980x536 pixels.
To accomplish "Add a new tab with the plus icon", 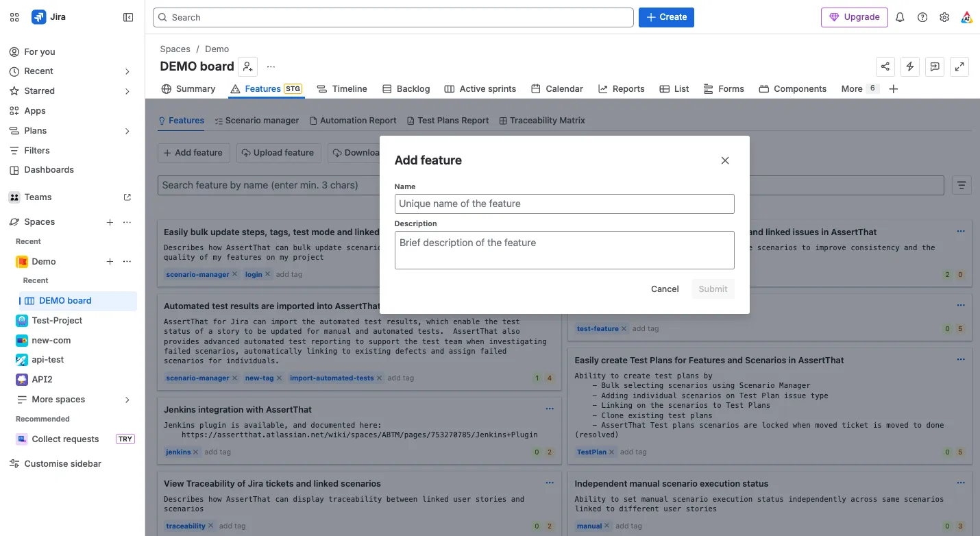I will click(893, 89).
